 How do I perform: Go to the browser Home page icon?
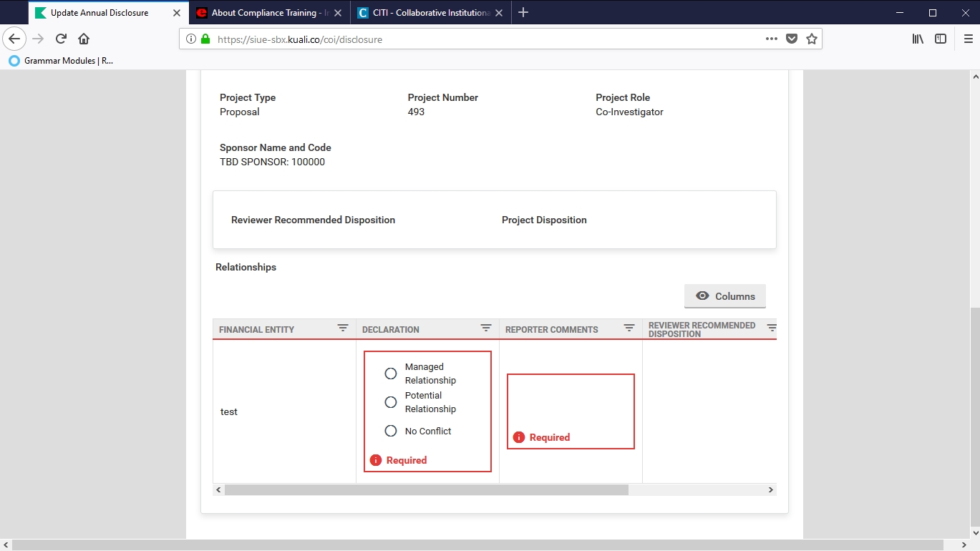click(x=84, y=39)
